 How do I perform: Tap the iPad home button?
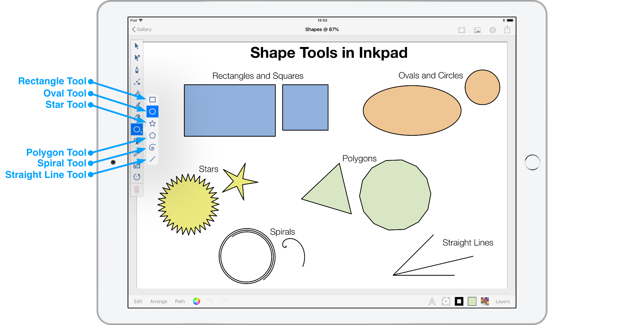click(532, 162)
